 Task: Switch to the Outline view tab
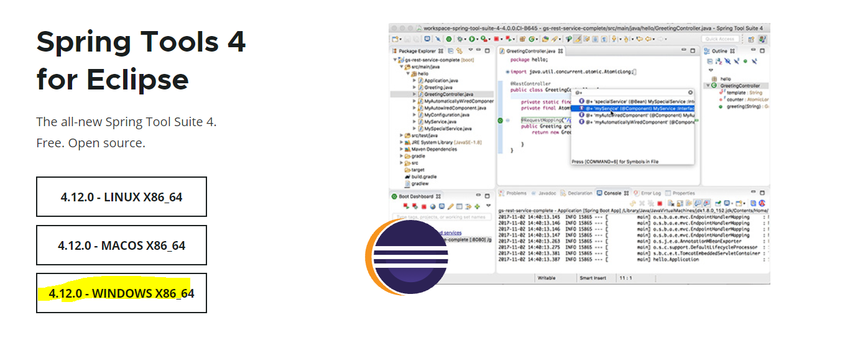(719, 50)
